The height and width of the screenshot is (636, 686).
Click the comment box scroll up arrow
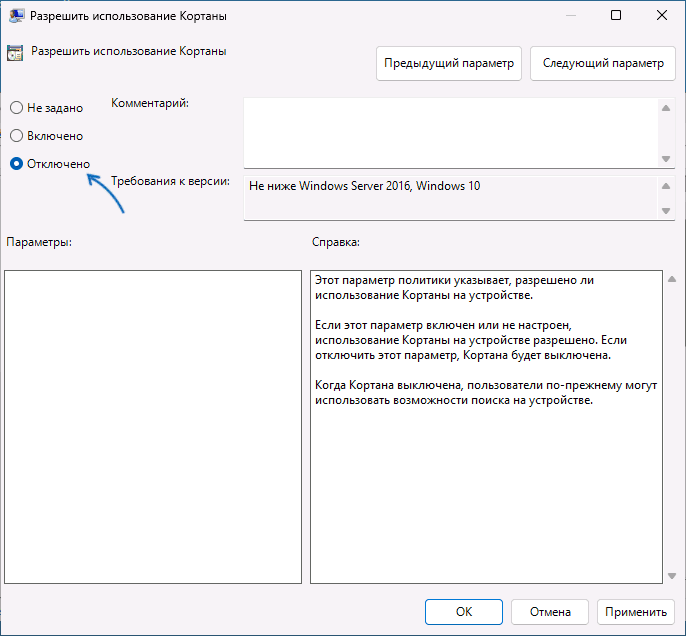pyautogui.click(x=666, y=108)
